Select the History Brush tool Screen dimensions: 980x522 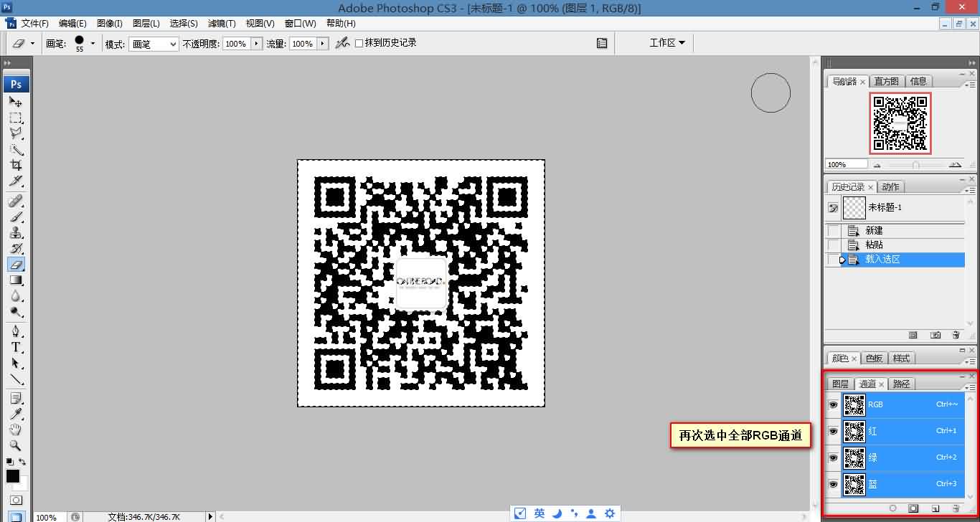coord(16,248)
